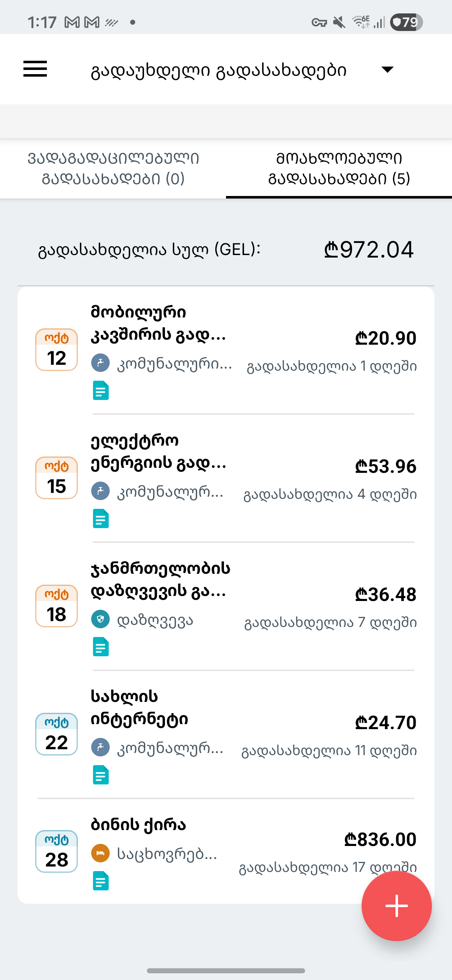452x980 pixels.
Task: Open the note icon under home internet bill
Action: coord(101,775)
